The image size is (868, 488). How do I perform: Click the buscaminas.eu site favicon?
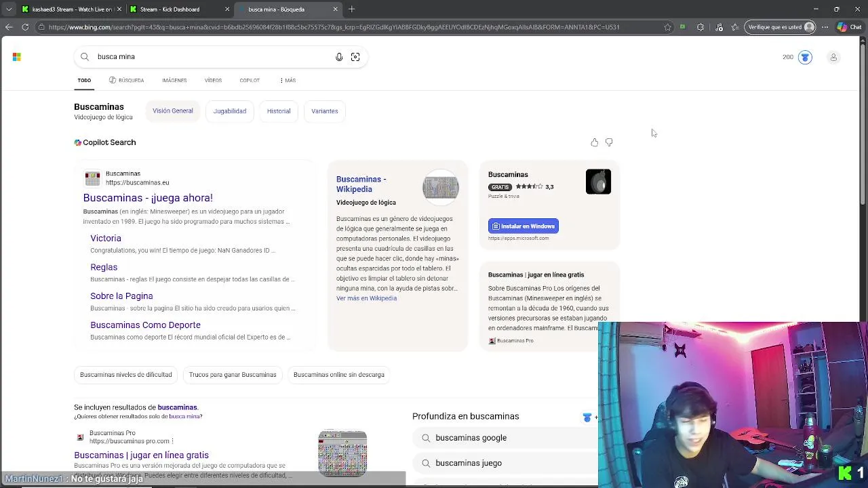tap(92, 178)
